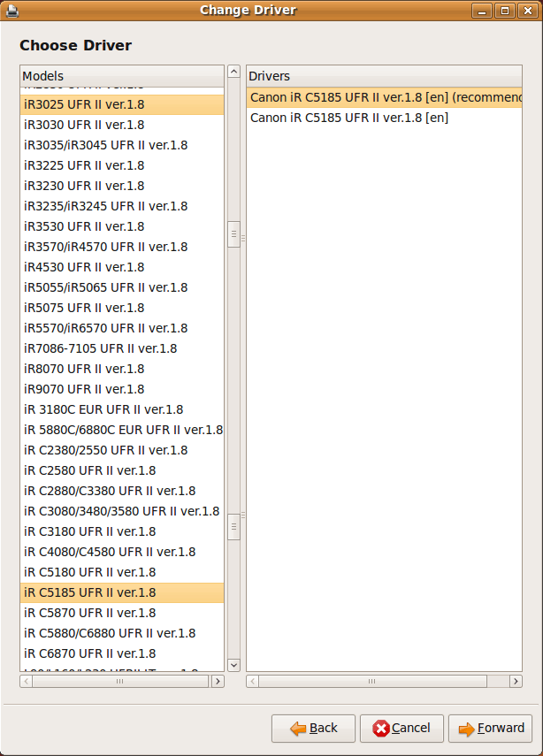
Task: Click the Models column header
Action: coord(122,76)
